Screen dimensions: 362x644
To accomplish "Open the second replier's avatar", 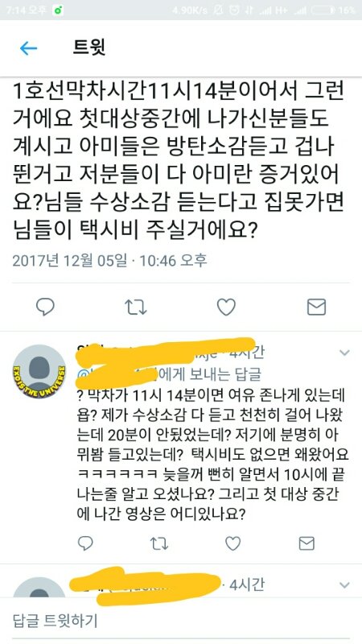I will tap(39, 588).
